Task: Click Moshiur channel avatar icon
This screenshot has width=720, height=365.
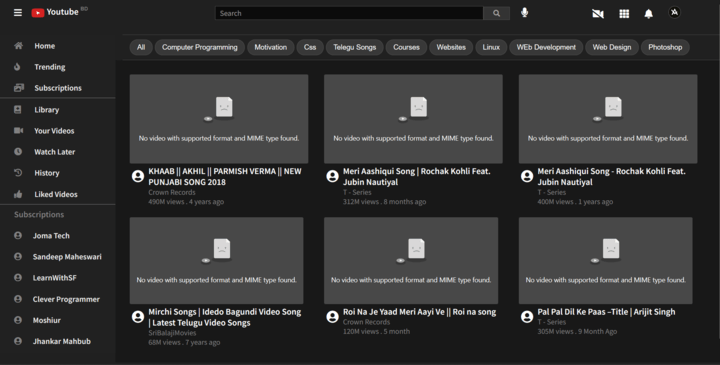Action: pyautogui.click(x=18, y=320)
